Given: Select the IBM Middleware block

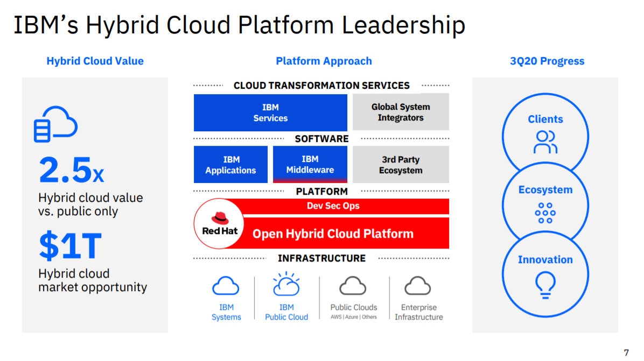Looking at the screenshot, I should (x=310, y=165).
